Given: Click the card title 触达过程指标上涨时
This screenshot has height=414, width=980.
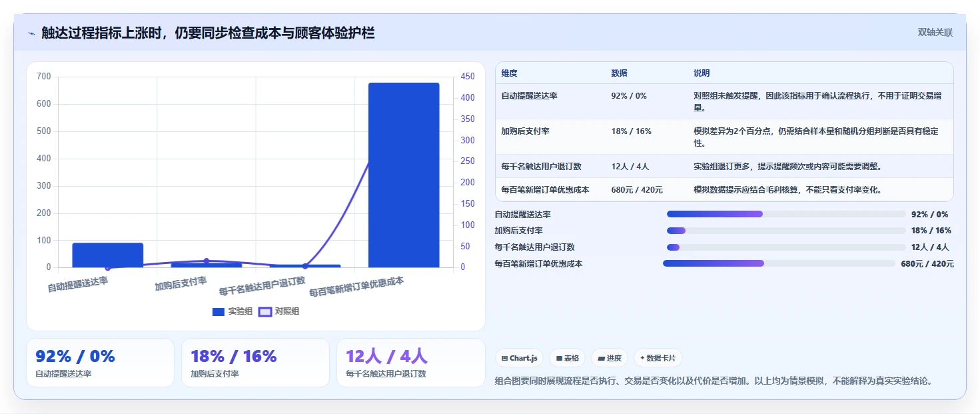Looking at the screenshot, I should (x=208, y=33).
